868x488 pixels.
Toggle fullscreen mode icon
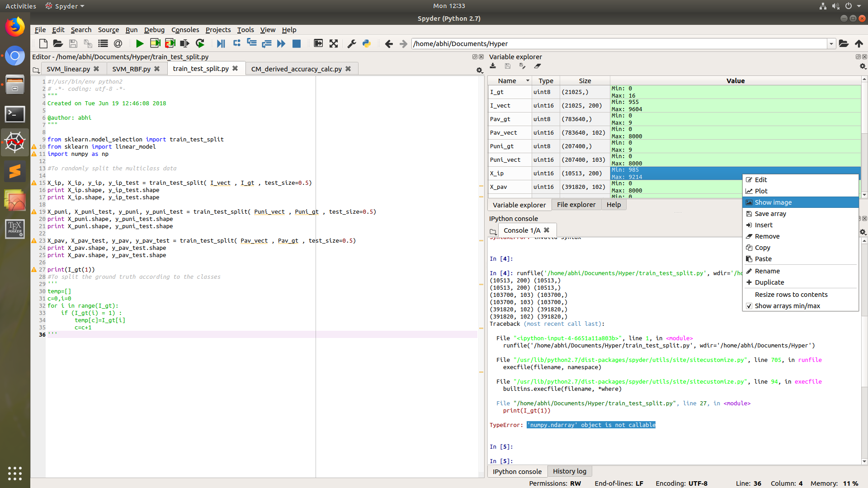[x=334, y=44]
